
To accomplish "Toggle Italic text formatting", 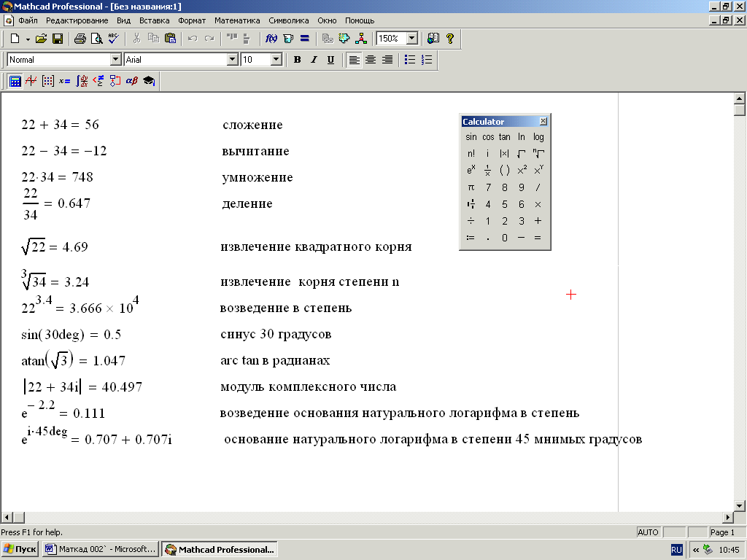I will (x=314, y=60).
